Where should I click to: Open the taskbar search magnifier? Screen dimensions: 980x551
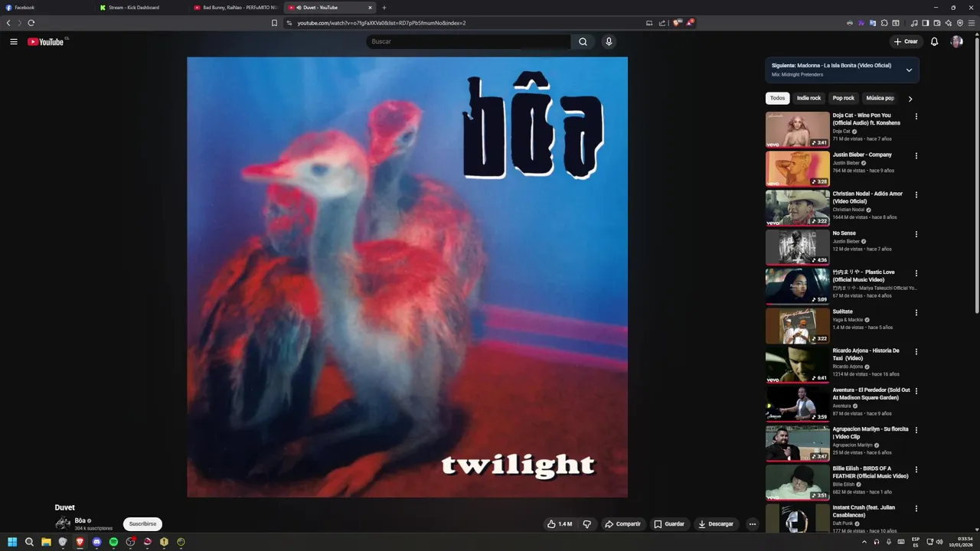29,542
